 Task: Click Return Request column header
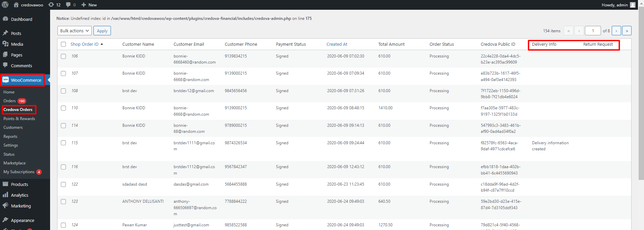pyautogui.click(x=598, y=44)
